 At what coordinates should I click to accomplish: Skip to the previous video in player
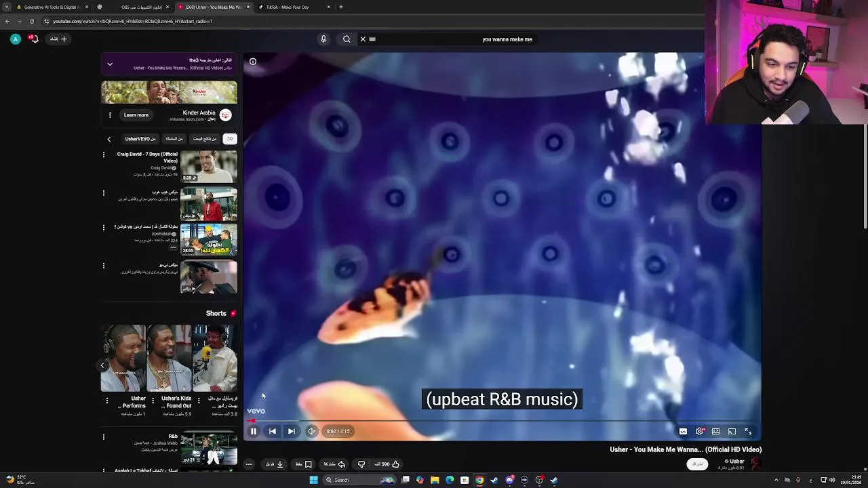[x=273, y=431]
